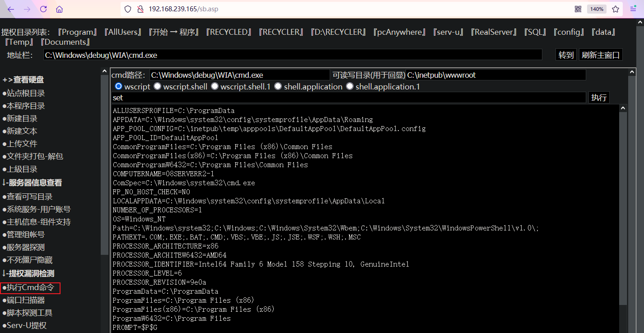Click the 地址栏 path input field
The image size is (644, 333).
[293, 55]
